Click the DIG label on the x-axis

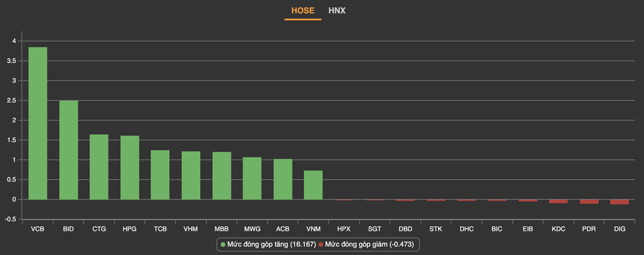tap(619, 228)
